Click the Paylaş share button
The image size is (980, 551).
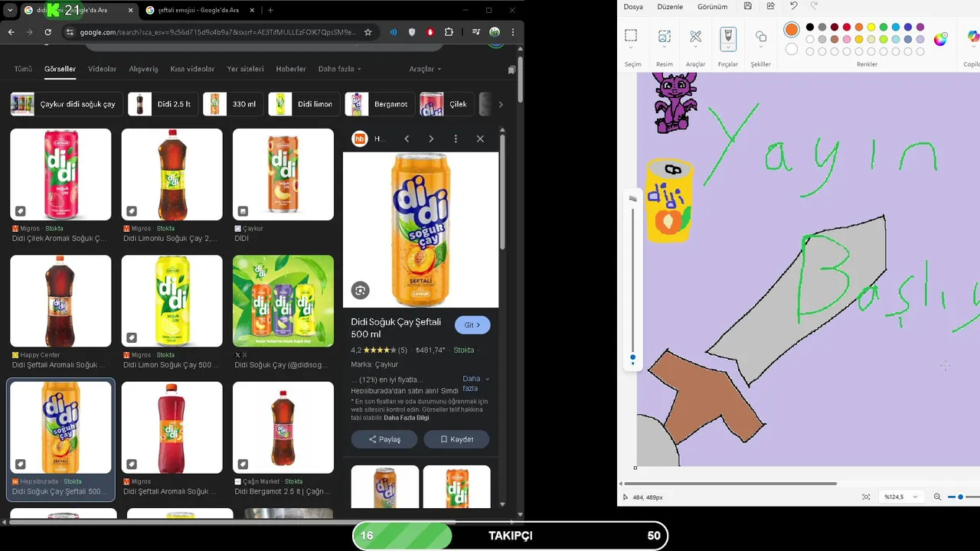tap(384, 439)
